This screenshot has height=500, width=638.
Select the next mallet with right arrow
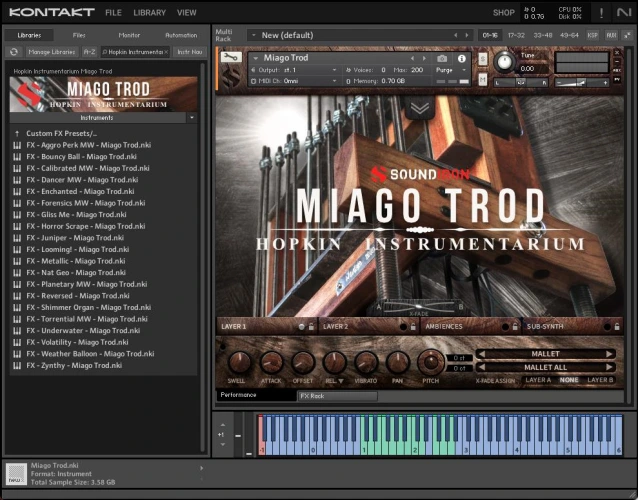[x=610, y=354]
